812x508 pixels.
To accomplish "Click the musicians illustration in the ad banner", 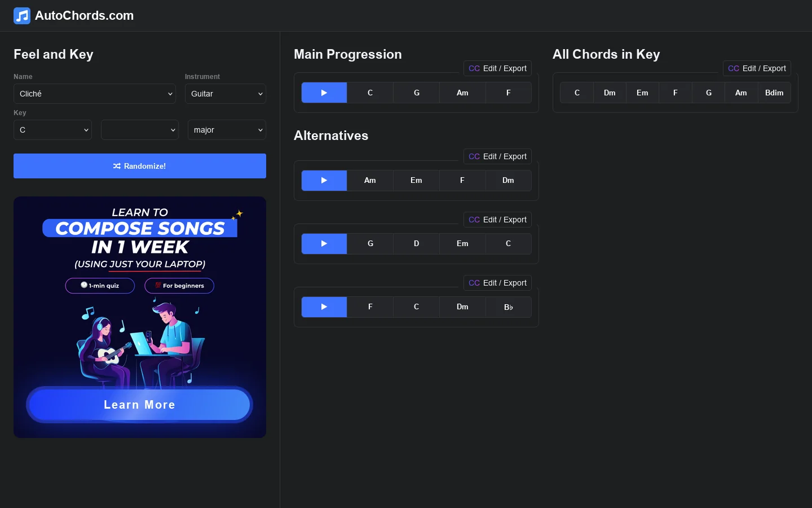I will coord(140,343).
